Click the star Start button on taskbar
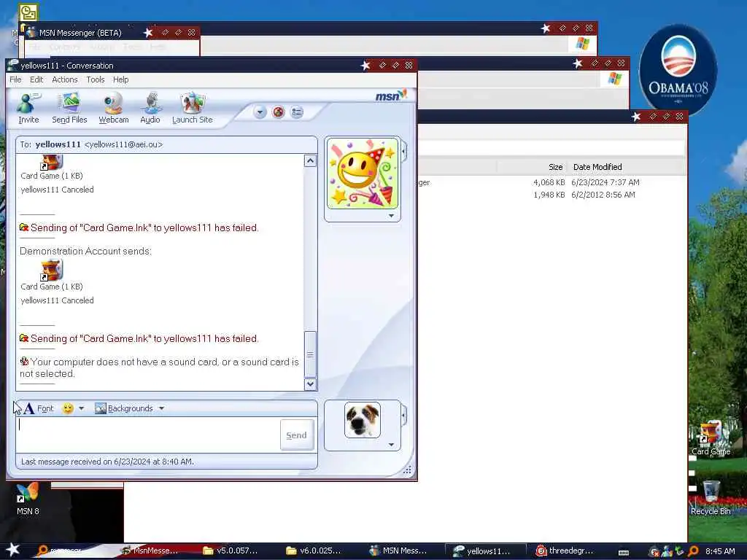This screenshot has height=560, width=747. point(12,550)
